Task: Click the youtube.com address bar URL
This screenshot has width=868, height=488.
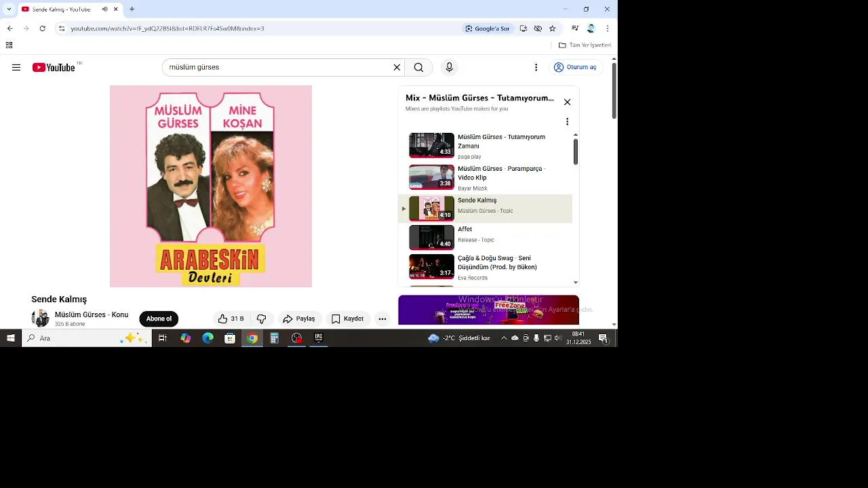Action: point(167,28)
